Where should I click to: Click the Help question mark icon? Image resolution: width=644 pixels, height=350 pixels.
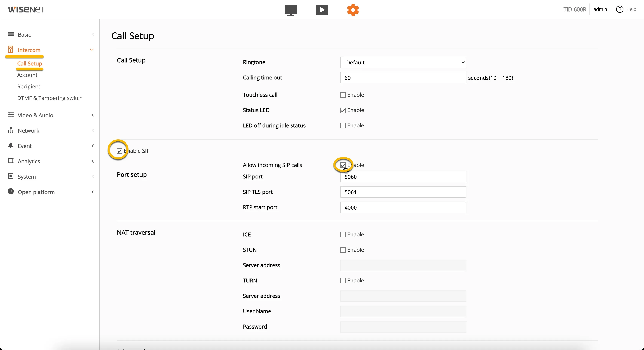619,9
